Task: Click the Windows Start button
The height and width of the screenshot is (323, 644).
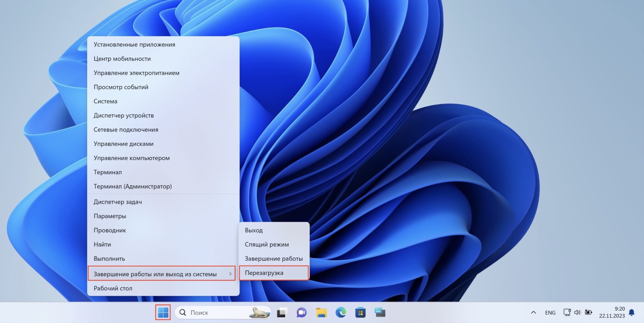Action: pyautogui.click(x=163, y=312)
